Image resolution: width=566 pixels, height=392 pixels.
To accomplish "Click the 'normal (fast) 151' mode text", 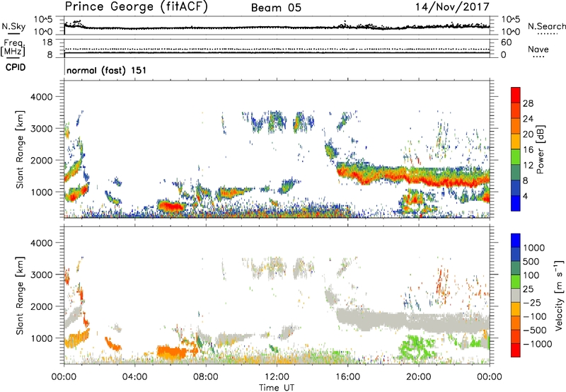I will [107, 70].
